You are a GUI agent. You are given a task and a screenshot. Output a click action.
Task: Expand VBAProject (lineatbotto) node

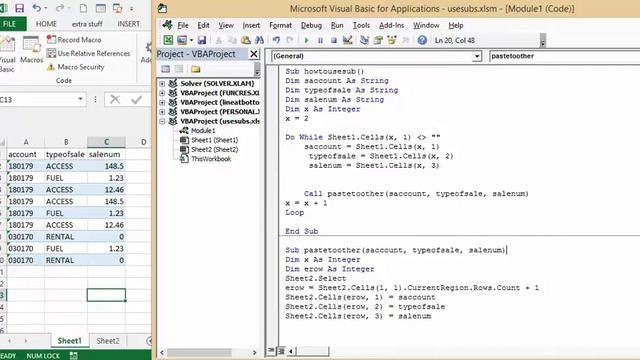(162, 102)
